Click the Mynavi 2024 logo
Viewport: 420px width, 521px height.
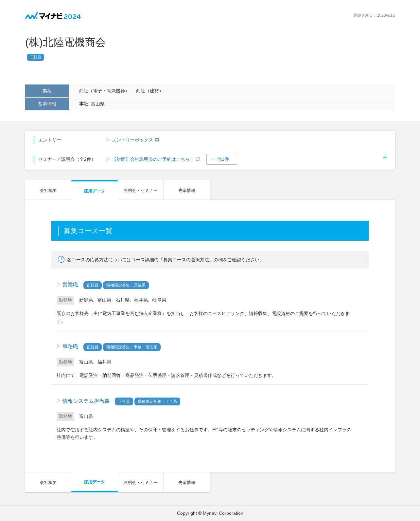click(53, 16)
